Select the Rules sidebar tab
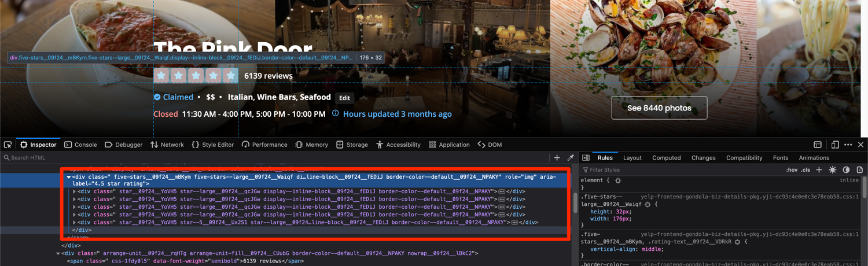 pyautogui.click(x=605, y=158)
